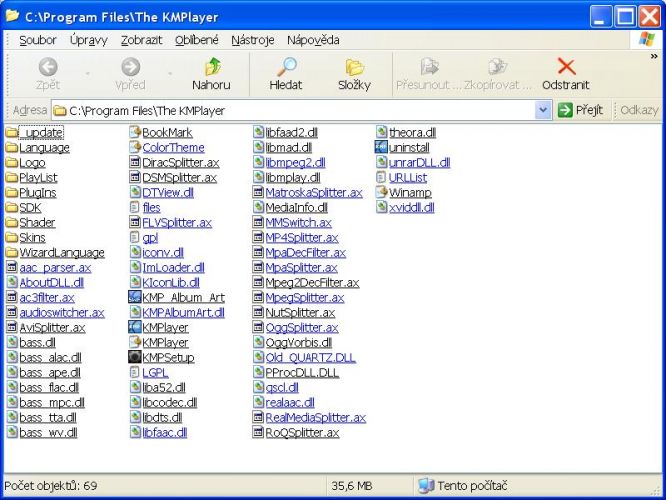The image size is (666, 500).
Task: Expand the toolbar overflow chevron
Action: point(654,56)
